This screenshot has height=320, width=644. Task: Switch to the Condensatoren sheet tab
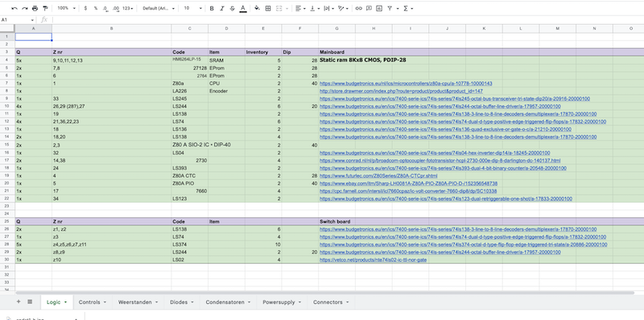[x=228, y=302]
